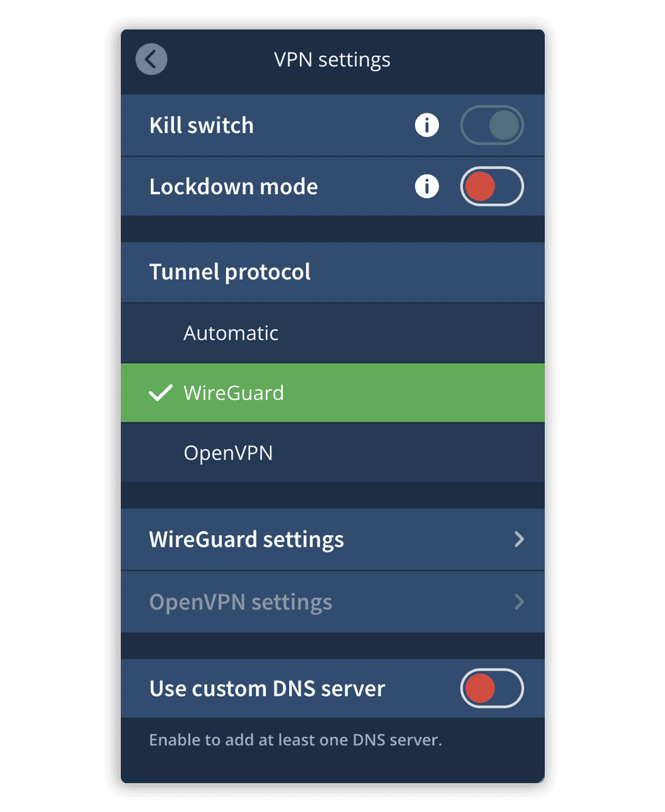Image resolution: width=665 pixels, height=812 pixels.
Task: Choose the OpenVPN tunnel protocol
Action: (x=332, y=452)
